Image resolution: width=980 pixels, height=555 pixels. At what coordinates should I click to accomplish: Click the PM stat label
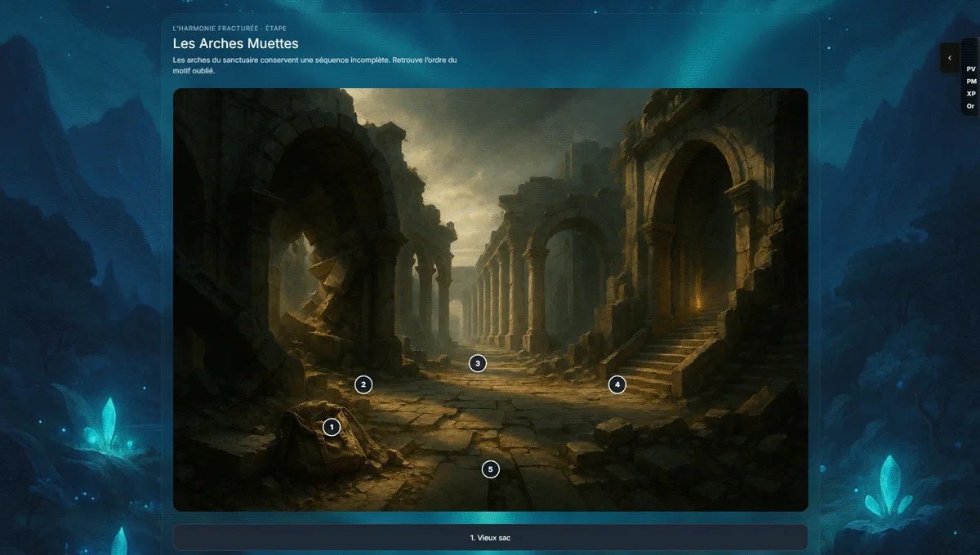click(x=971, y=82)
